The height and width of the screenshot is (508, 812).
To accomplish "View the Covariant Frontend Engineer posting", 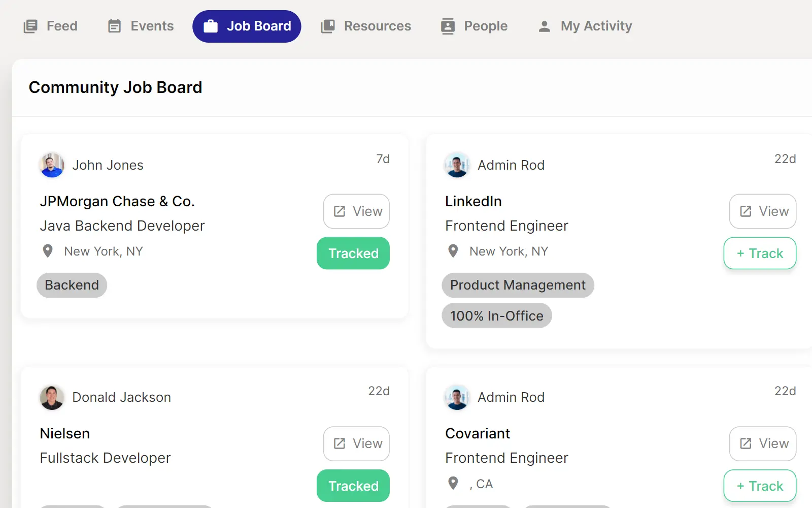I will 763,443.
